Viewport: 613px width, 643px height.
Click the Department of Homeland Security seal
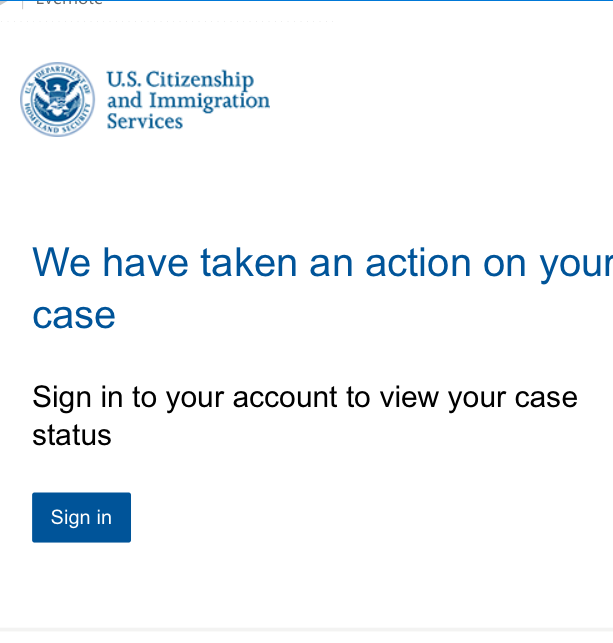57,99
